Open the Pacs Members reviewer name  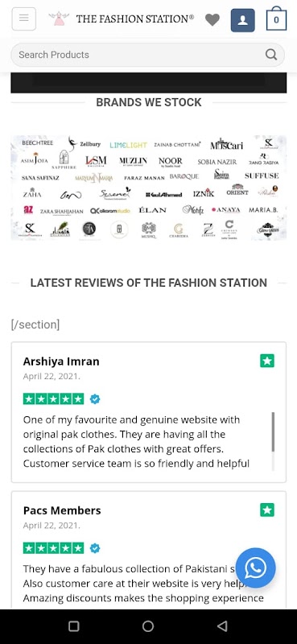click(62, 510)
